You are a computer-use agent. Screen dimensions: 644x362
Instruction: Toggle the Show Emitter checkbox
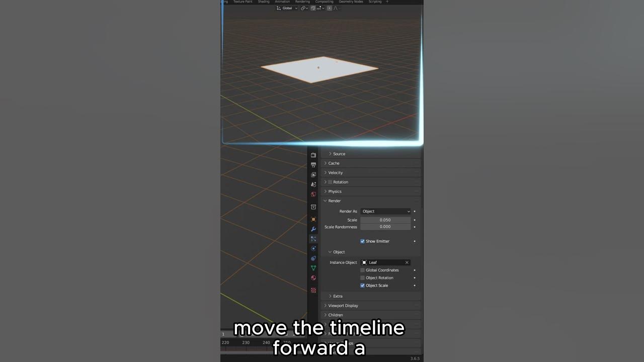click(x=362, y=241)
